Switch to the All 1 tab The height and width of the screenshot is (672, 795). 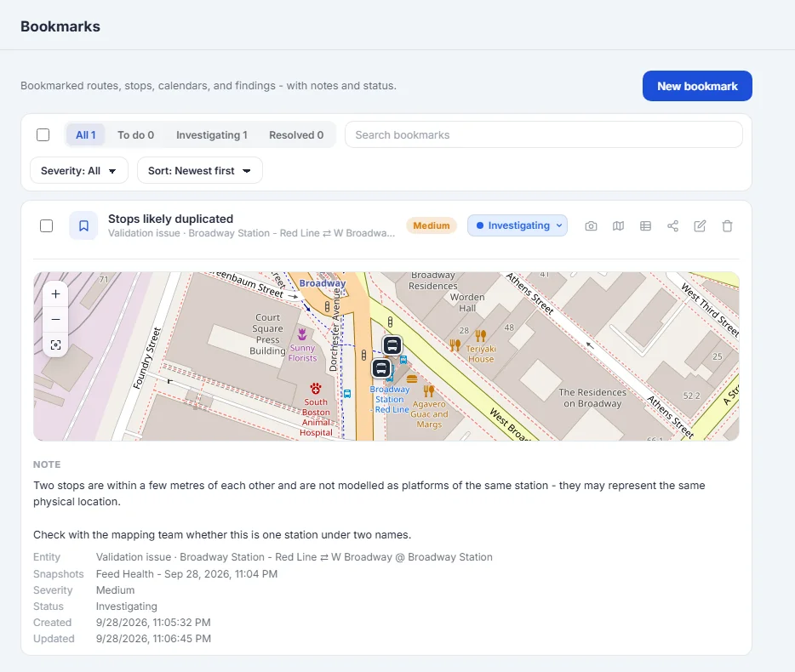(85, 134)
